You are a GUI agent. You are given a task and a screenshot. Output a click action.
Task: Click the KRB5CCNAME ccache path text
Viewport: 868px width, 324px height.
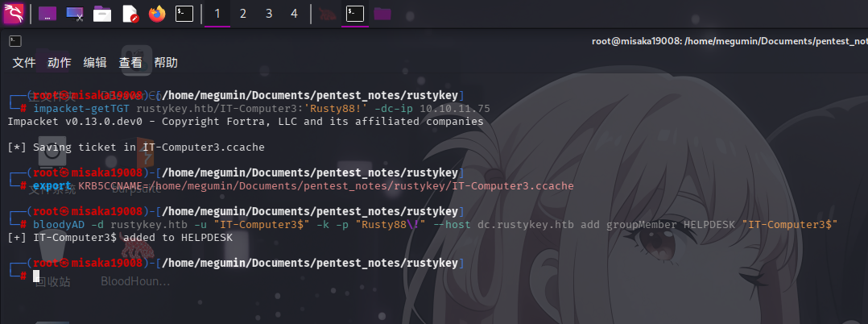coord(326,186)
